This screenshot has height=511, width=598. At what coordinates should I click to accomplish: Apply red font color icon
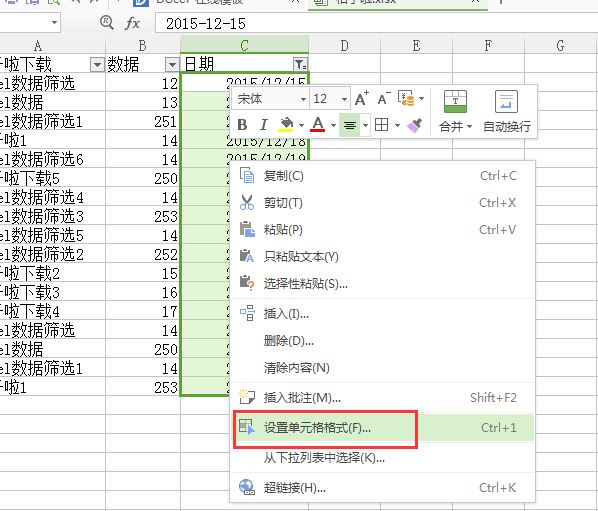coord(318,125)
